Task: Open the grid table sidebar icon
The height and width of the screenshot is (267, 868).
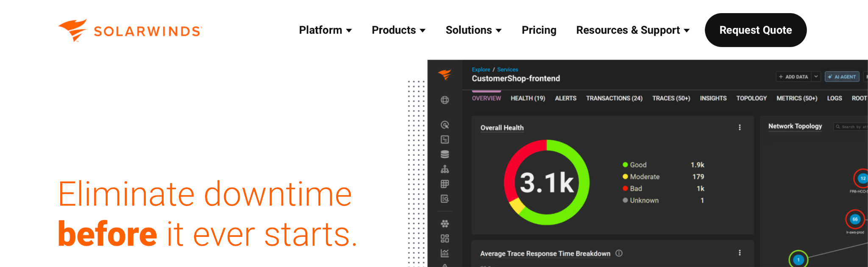Action: [x=445, y=184]
